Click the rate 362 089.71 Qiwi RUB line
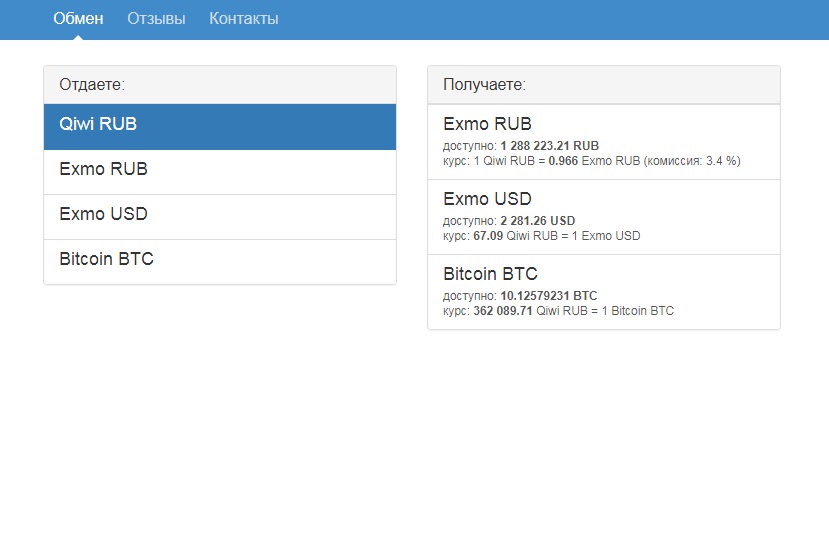Image resolution: width=829 pixels, height=537 pixels. 558,311
